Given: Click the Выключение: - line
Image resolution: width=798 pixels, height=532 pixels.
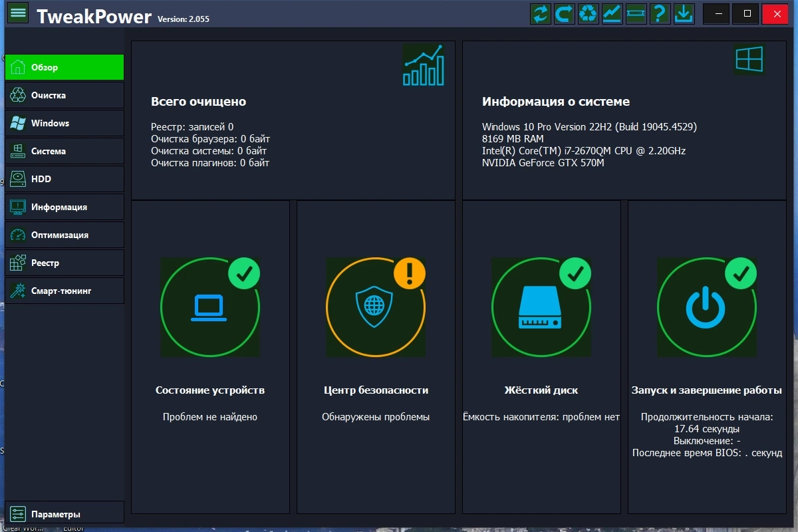Looking at the screenshot, I should pyautogui.click(x=707, y=441).
